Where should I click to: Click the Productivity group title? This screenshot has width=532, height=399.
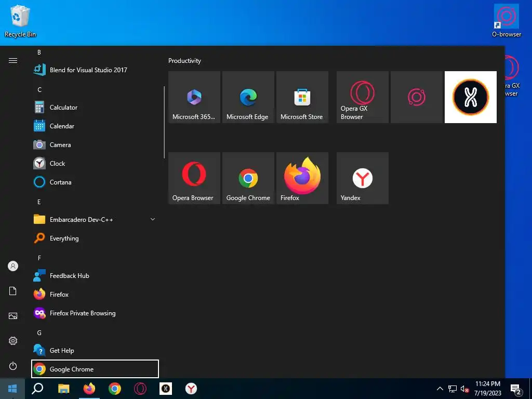coord(184,61)
